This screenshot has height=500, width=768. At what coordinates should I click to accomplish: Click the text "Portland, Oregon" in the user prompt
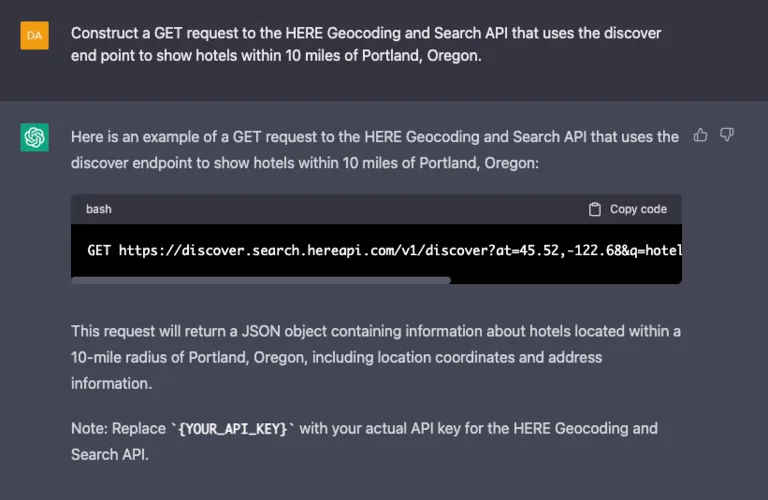coord(421,55)
